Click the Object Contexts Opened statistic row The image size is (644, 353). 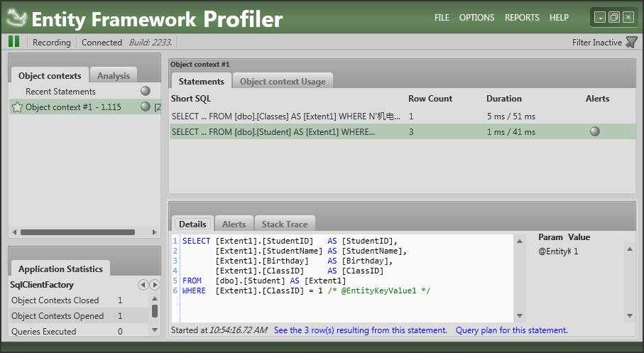click(x=78, y=316)
